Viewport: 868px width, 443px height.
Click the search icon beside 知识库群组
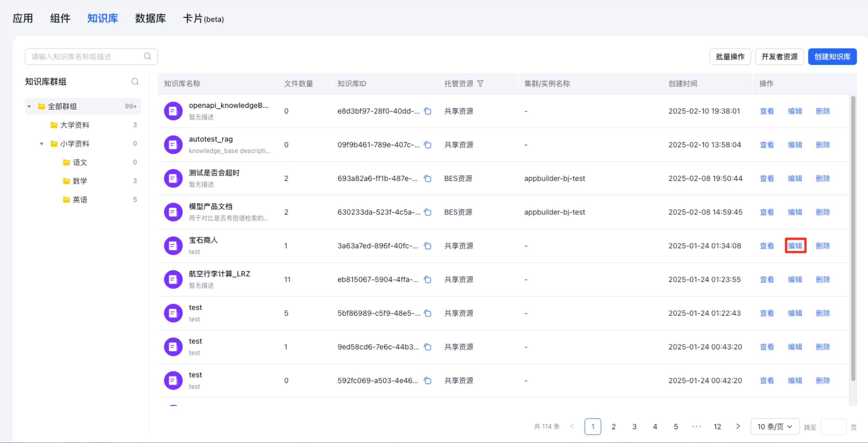click(x=135, y=82)
